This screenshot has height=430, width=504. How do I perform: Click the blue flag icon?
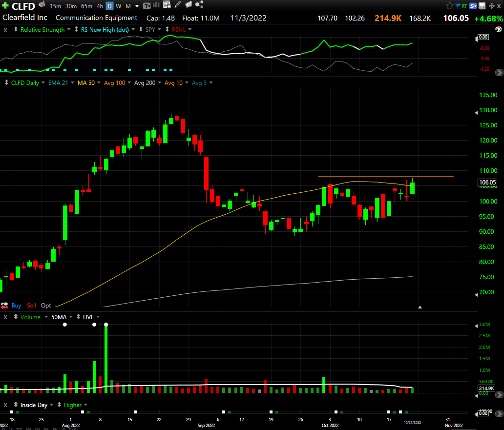click(458, 6)
